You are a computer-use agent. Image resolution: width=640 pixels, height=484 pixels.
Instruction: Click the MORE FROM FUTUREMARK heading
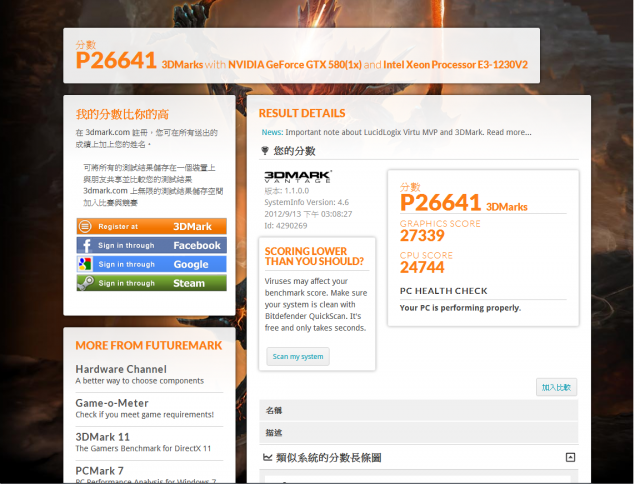pyautogui.click(x=149, y=345)
